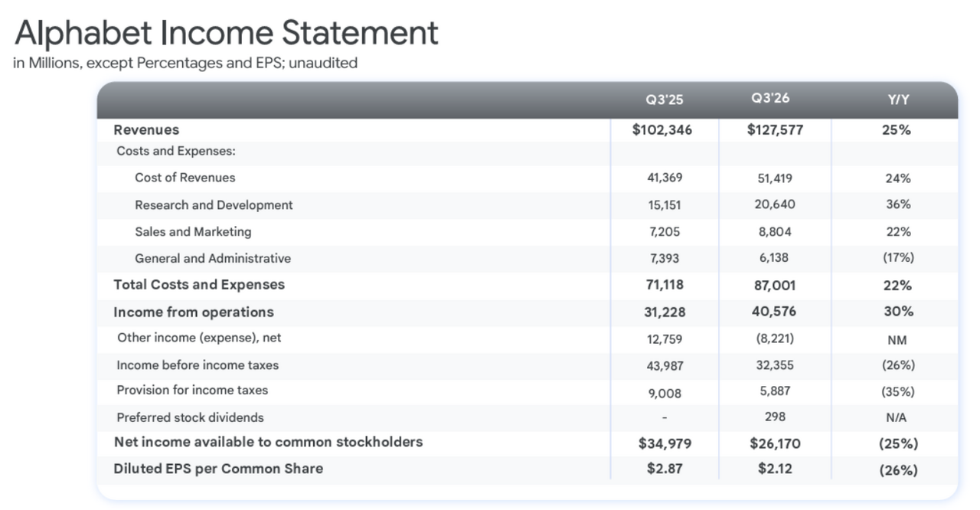Click the 8,804 value
980x510 pixels.
point(776,231)
